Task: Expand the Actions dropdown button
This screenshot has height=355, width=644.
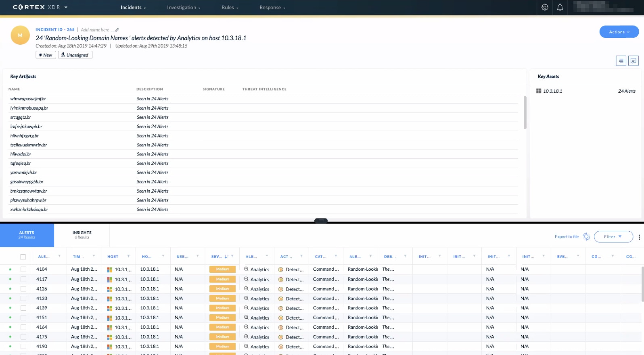Action: click(x=619, y=32)
